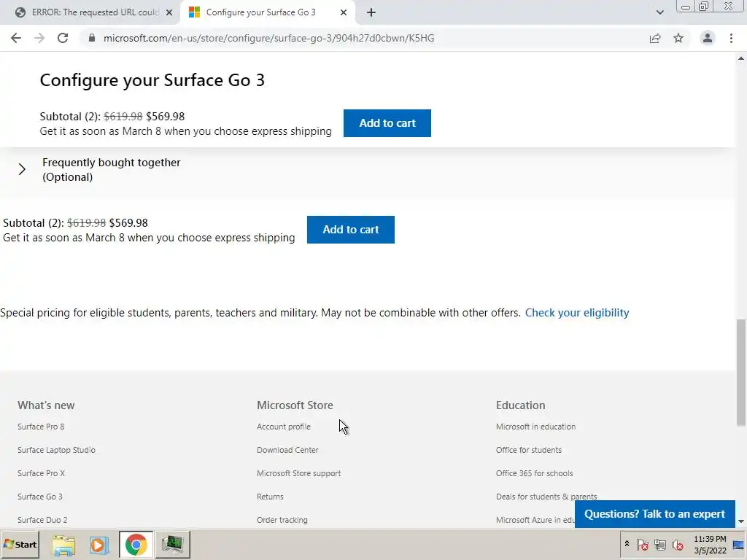Close the Configure your Surface Go 3 tab
747x560 pixels.
(x=344, y=12)
